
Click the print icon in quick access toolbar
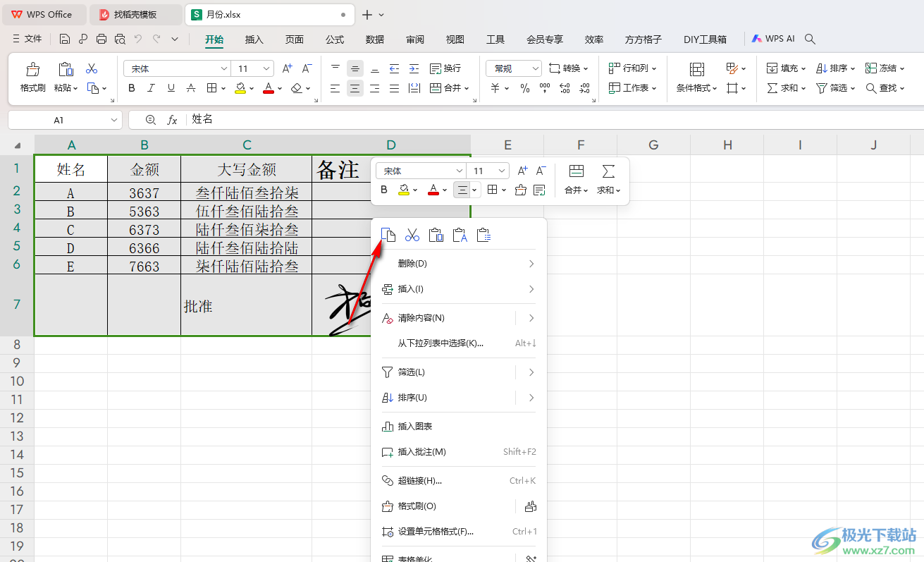(101, 39)
